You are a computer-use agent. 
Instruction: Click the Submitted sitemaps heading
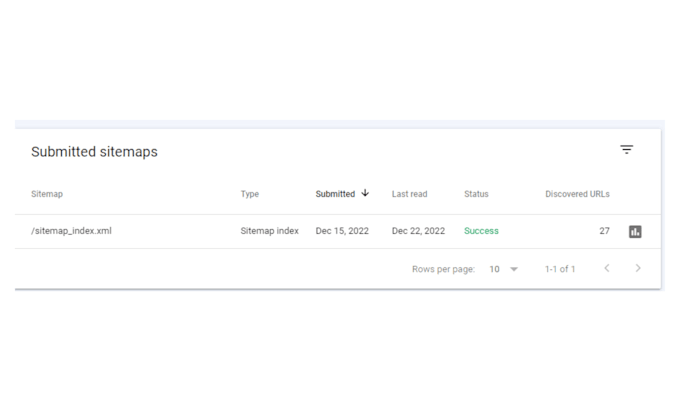pyautogui.click(x=94, y=152)
